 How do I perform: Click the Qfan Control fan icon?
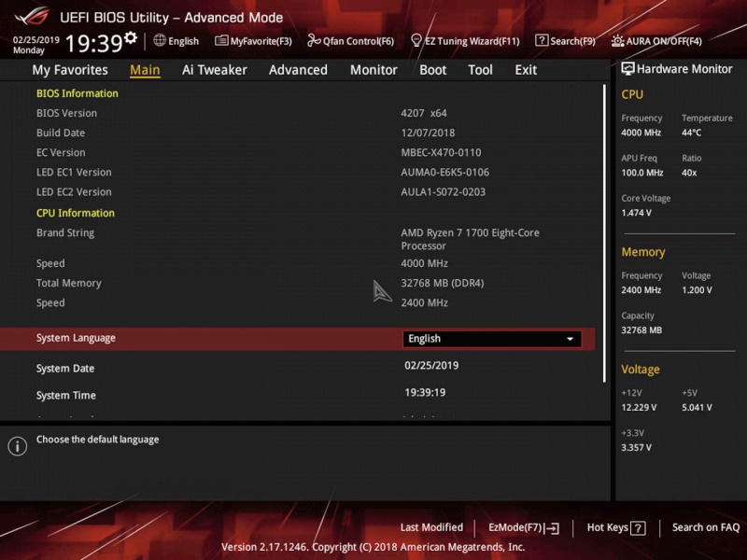314,40
